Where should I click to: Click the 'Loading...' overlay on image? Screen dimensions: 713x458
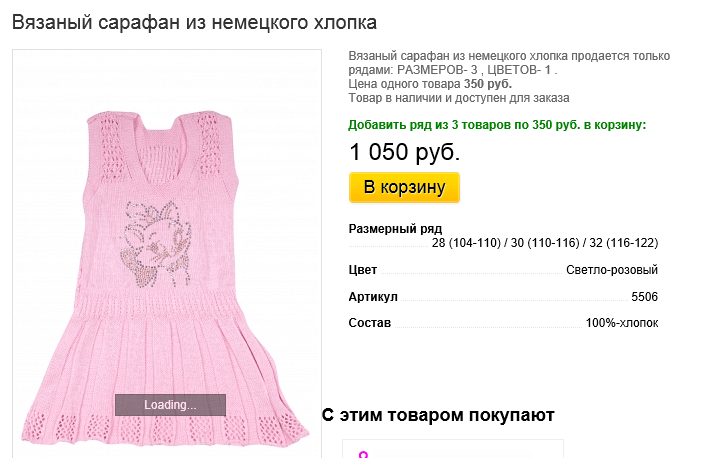(170, 405)
